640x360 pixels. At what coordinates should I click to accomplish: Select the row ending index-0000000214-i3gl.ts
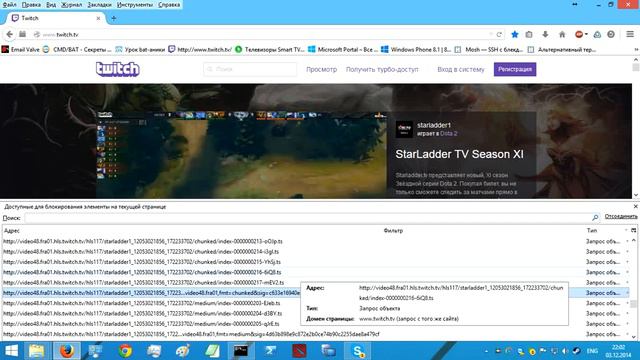coord(315,251)
